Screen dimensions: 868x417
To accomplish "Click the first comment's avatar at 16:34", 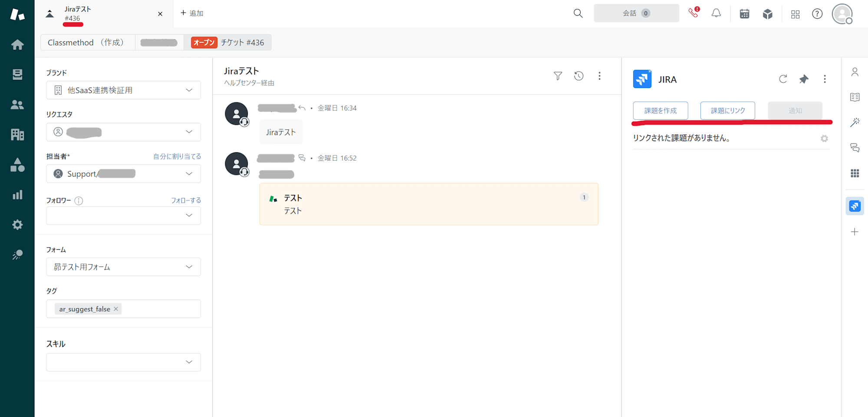I will [x=237, y=114].
